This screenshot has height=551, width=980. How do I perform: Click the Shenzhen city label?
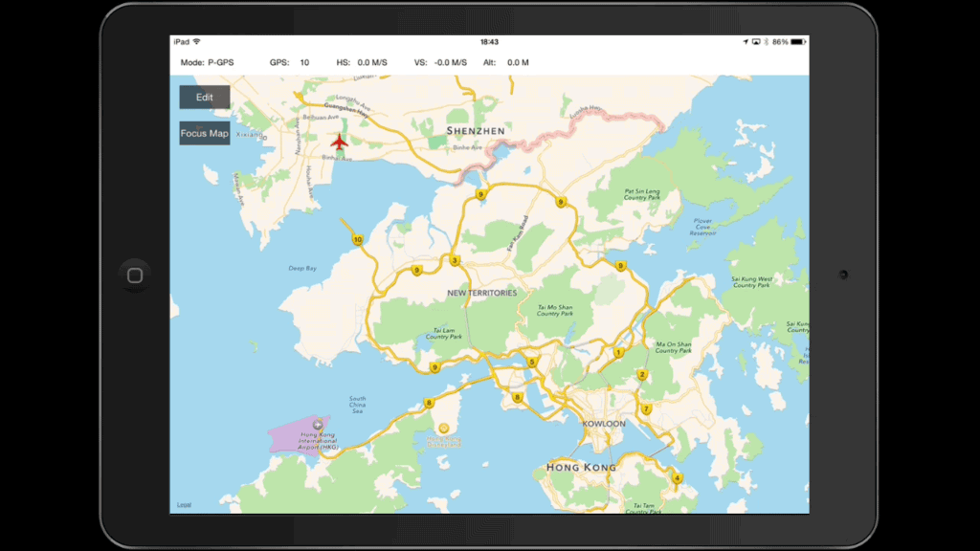pyautogui.click(x=475, y=130)
